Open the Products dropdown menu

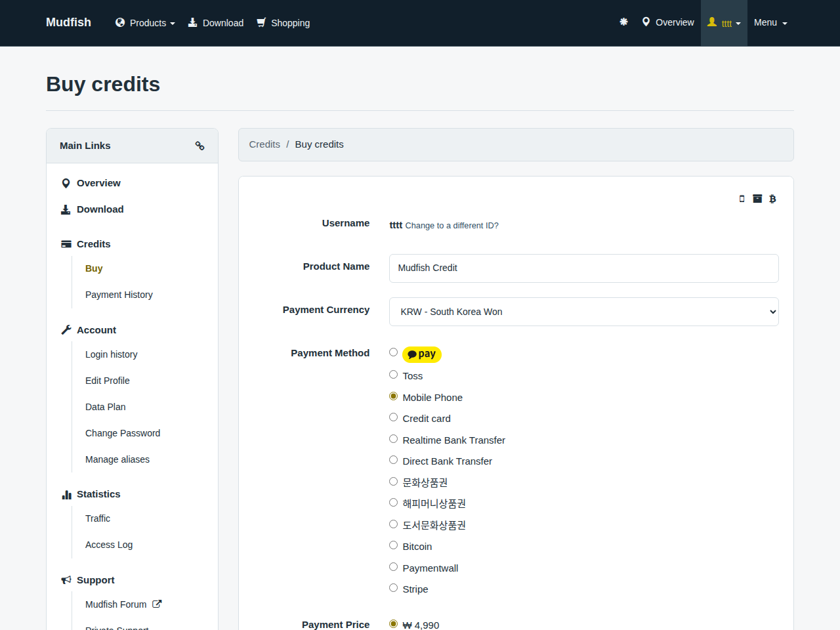(x=145, y=23)
